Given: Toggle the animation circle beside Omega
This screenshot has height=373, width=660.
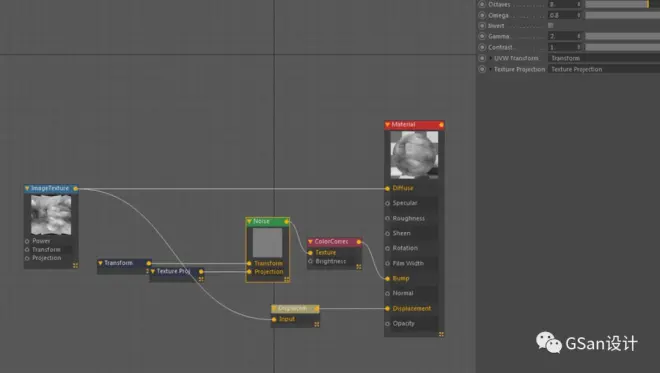Looking at the screenshot, I should pos(482,15).
